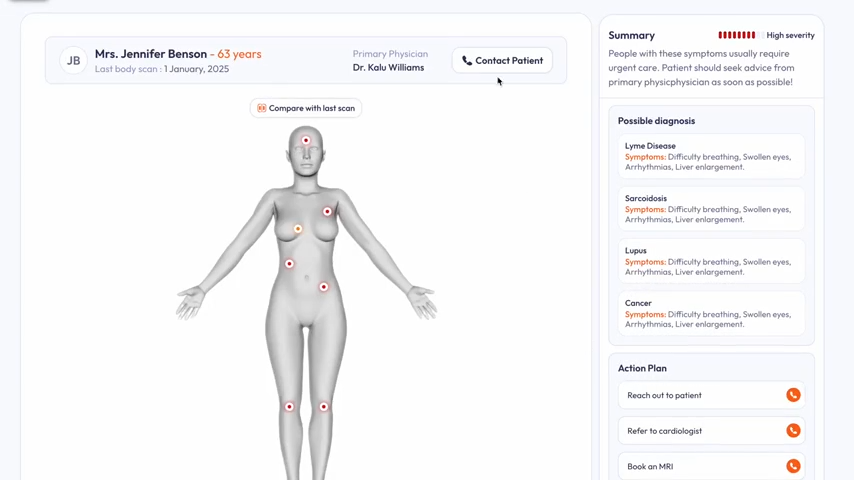Image resolution: width=854 pixels, height=480 pixels.
Task: Open the Cancer diagnosis card
Action: [x=711, y=313]
